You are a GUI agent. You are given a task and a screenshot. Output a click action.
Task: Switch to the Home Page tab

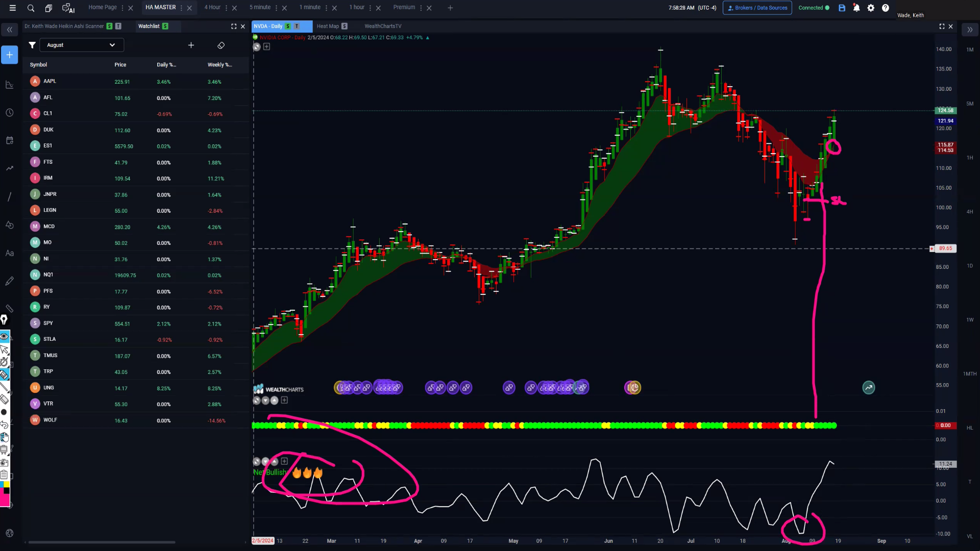coord(103,7)
